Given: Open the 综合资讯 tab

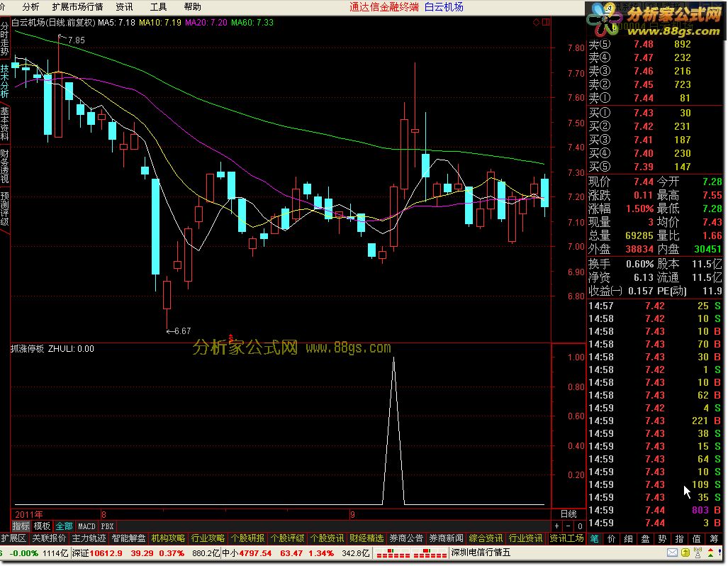Looking at the screenshot, I should click(486, 538).
